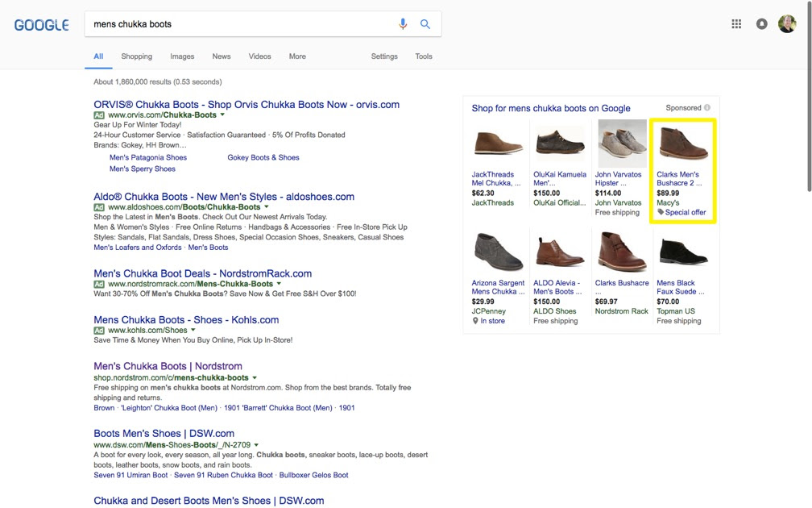Open Chukka and Desert Boots DSW.com result
The height and width of the screenshot is (508, 812).
tap(209, 502)
